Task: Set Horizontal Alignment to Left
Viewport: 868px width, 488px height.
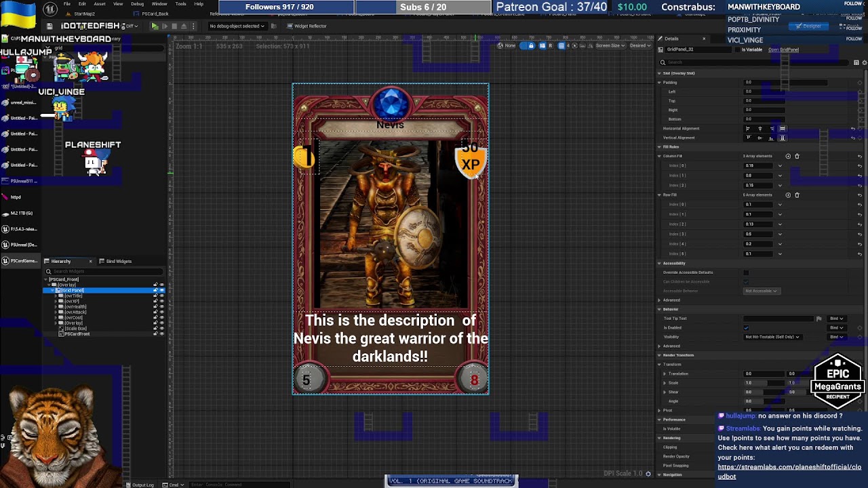Action: 748,128
